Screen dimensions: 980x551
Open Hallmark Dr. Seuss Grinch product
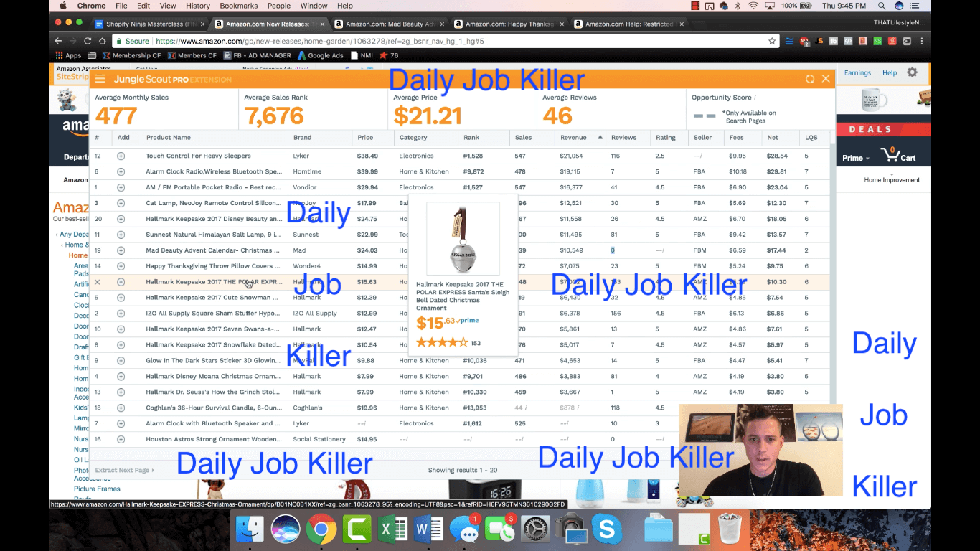coord(213,392)
